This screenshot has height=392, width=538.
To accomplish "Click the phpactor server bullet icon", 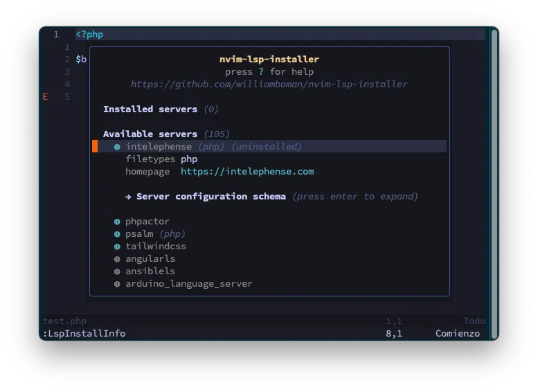I will click(x=117, y=222).
